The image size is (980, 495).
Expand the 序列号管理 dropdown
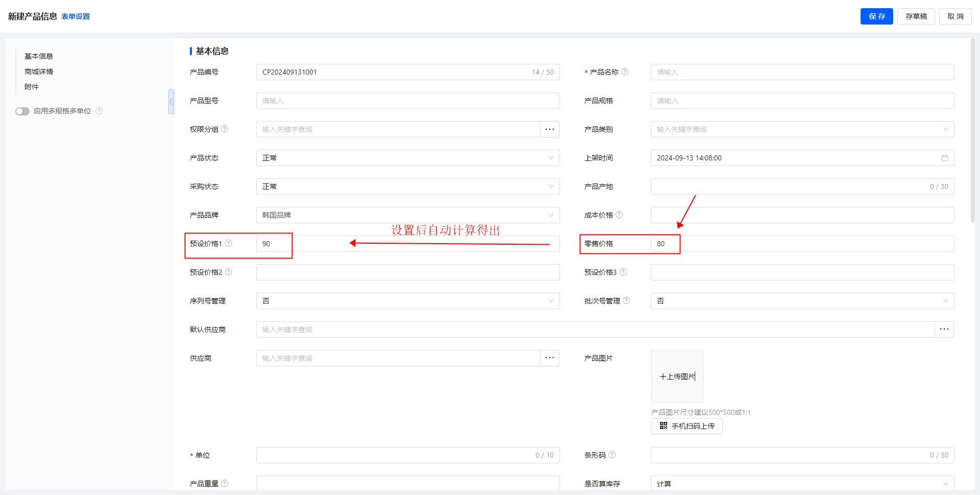407,301
